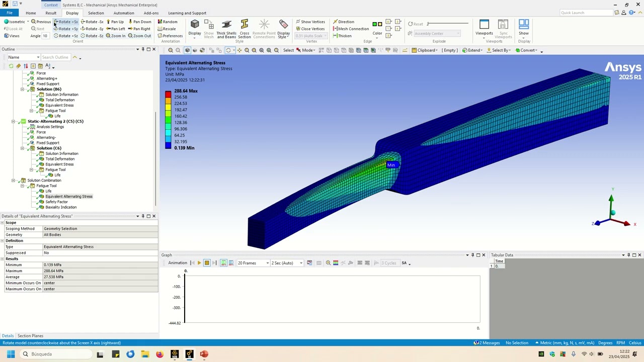Screen dimensions: 644x362
Task: Open annotation Preferences
Action: point(170,36)
